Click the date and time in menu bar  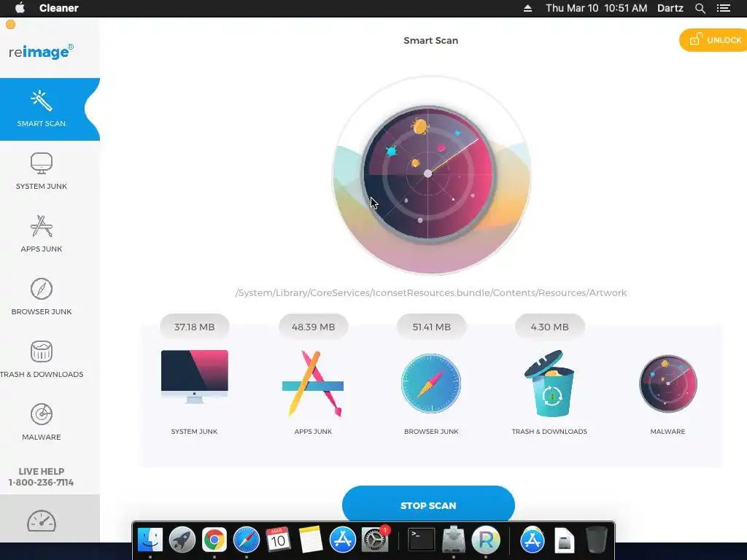(x=597, y=8)
